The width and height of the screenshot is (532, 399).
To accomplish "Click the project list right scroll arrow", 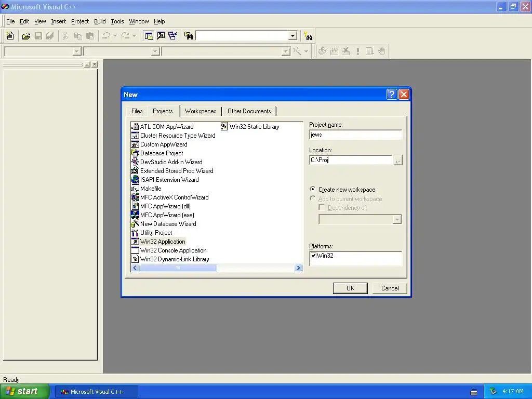I will pyautogui.click(x=298, y=268).
